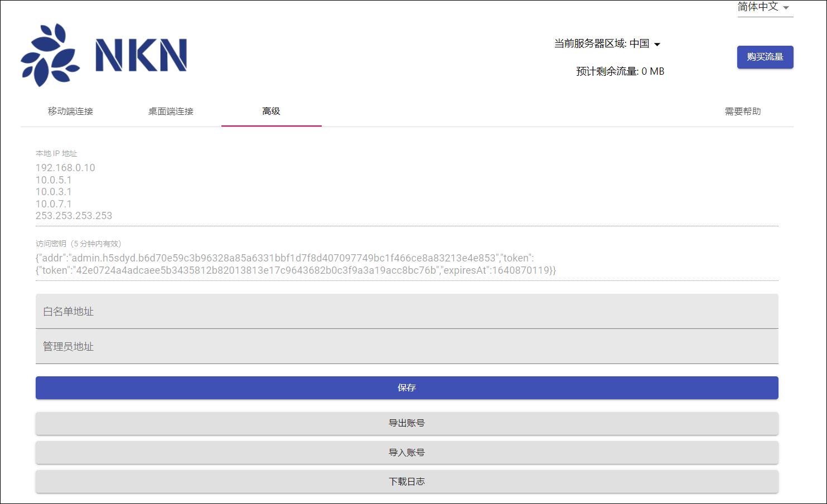The height and width of the screenshot is (504, 827).
Task: Click the 下载日志 button
Action: click(x=407, y=481)
